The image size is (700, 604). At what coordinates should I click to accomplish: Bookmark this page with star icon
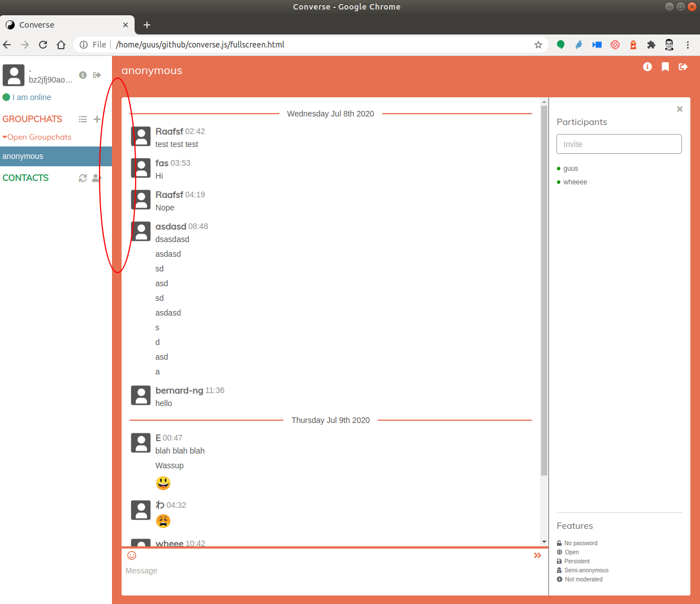click(538, 45)
